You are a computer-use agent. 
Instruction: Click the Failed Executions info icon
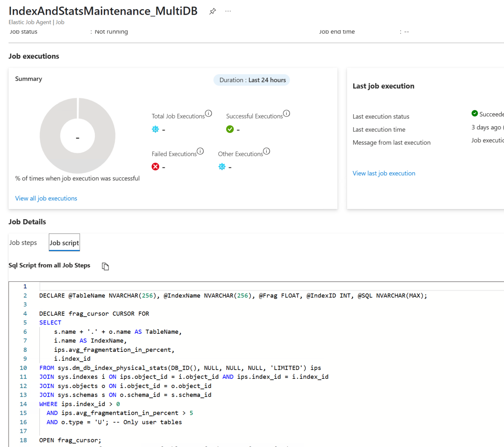(200, 151)
